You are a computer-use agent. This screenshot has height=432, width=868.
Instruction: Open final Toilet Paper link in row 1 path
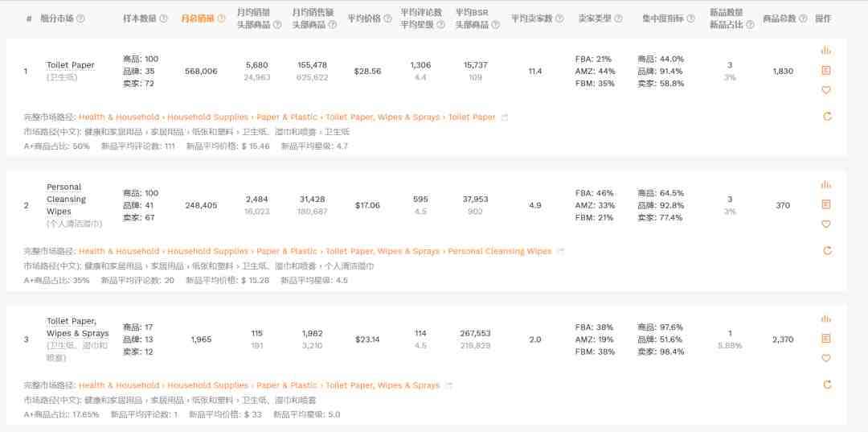pyautogui.click(x=472, y=117)
